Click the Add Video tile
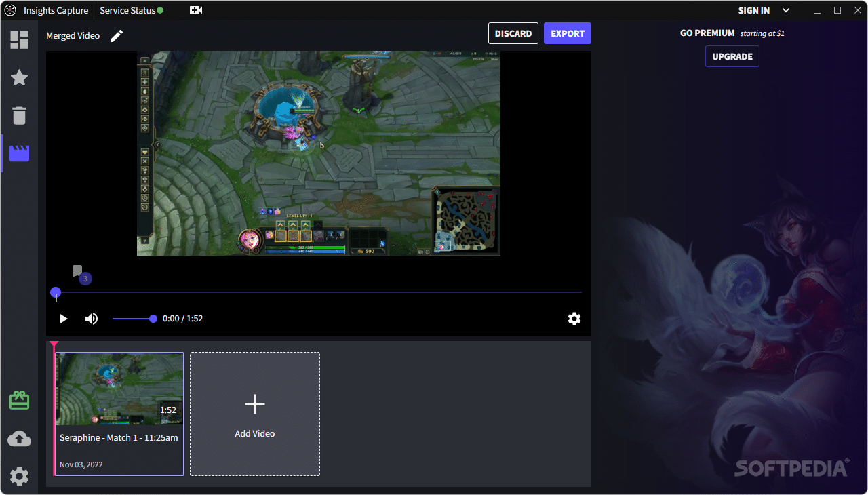This screenshot has height=495, width=868. tap(255, 414)
